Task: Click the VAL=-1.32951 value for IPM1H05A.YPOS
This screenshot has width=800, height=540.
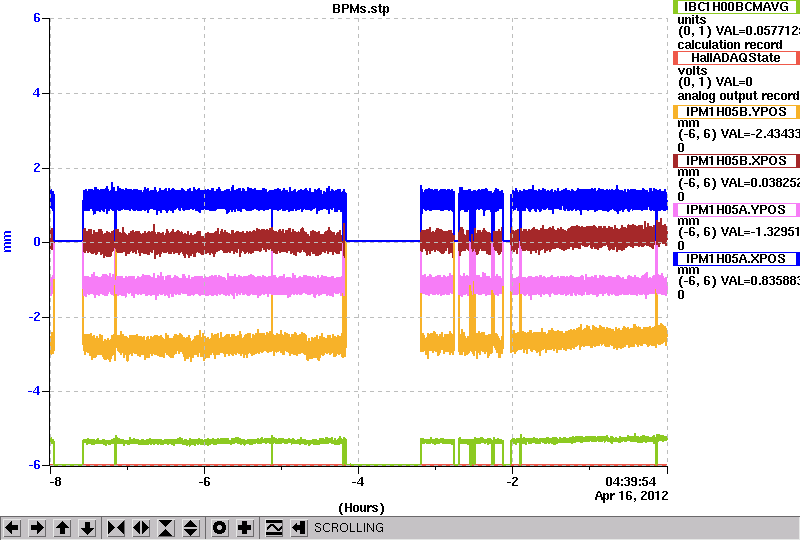Action: (758, 232)
